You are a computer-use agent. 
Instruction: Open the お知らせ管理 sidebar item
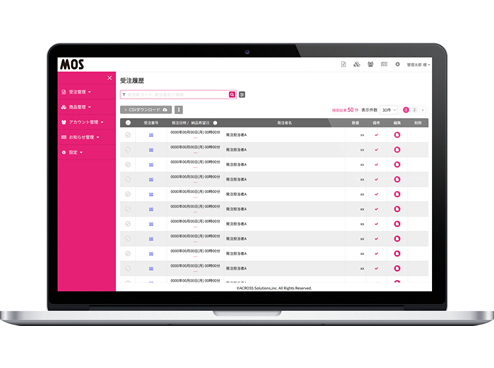pyautogui.click(x=80, y=137)
